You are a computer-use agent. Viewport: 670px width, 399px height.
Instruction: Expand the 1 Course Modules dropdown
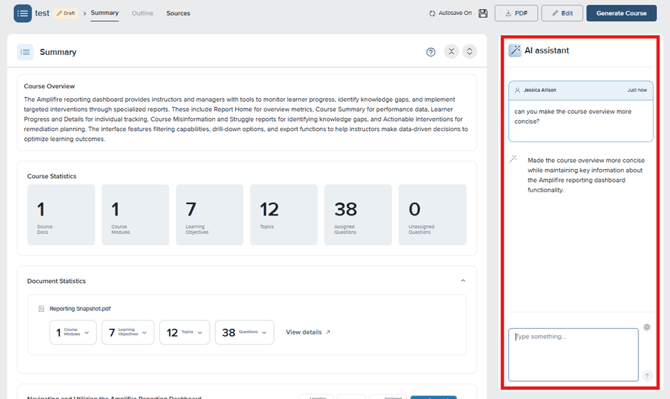(x=73, y=332)
